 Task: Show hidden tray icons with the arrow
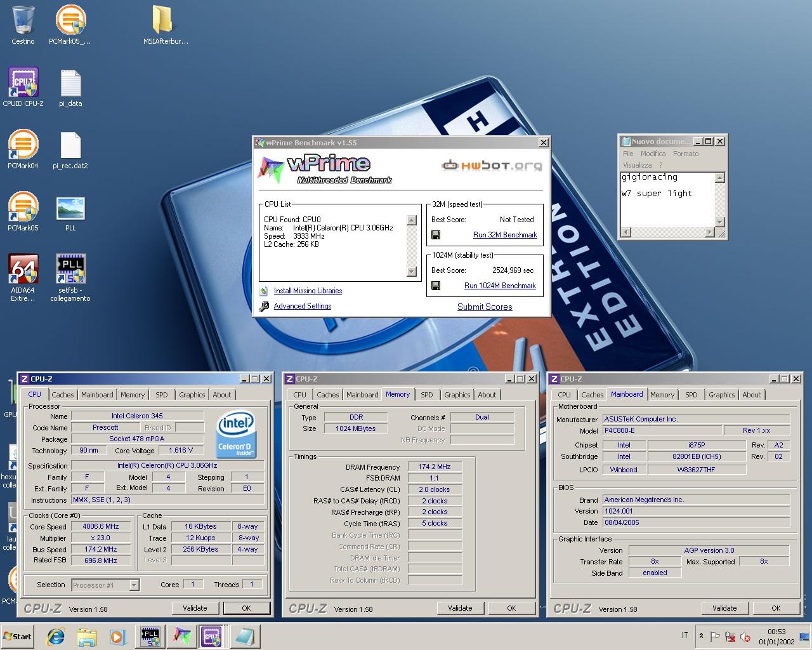pos(701,636)
